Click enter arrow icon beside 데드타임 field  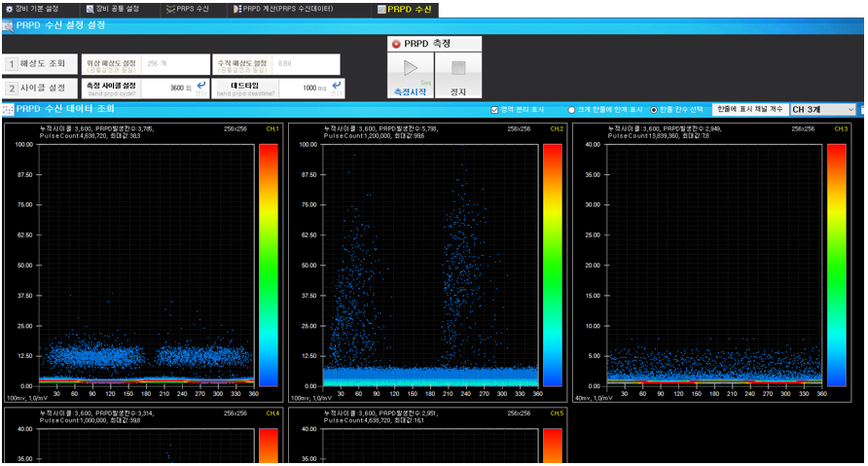pos(336,87)
